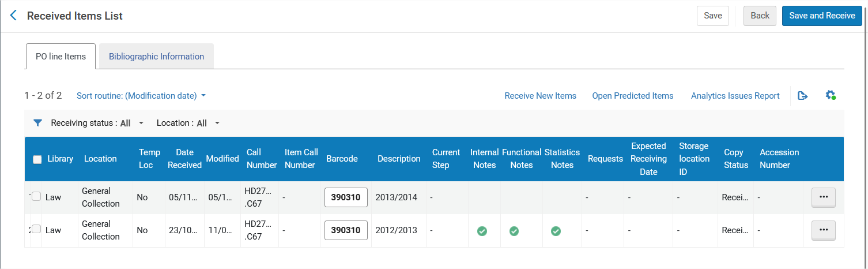The height and width of the screenshot is (269, 868).
Task: Click the 23/10 date received cell
Action: point(183,230)
